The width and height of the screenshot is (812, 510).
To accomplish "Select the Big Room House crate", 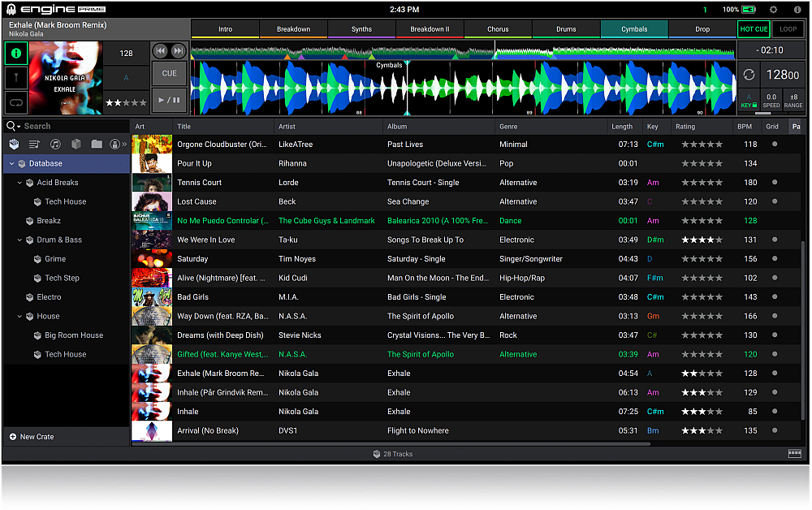I will click(67, 335).
